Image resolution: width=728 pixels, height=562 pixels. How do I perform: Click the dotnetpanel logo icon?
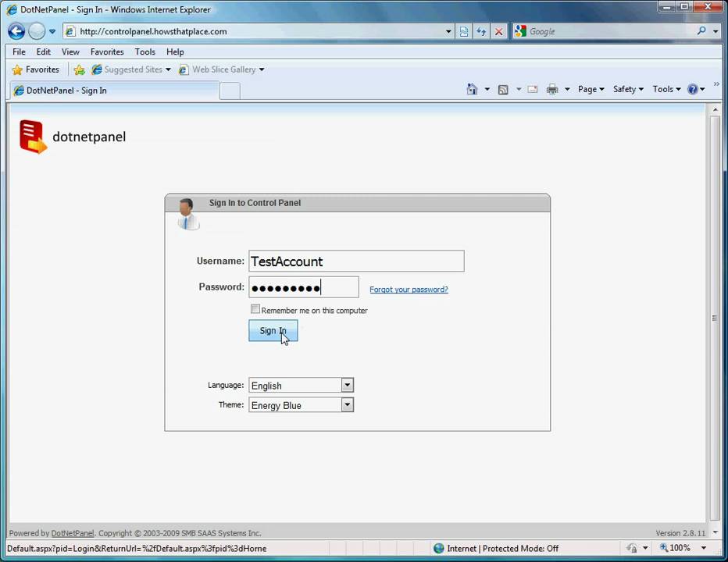click(33, 137)
